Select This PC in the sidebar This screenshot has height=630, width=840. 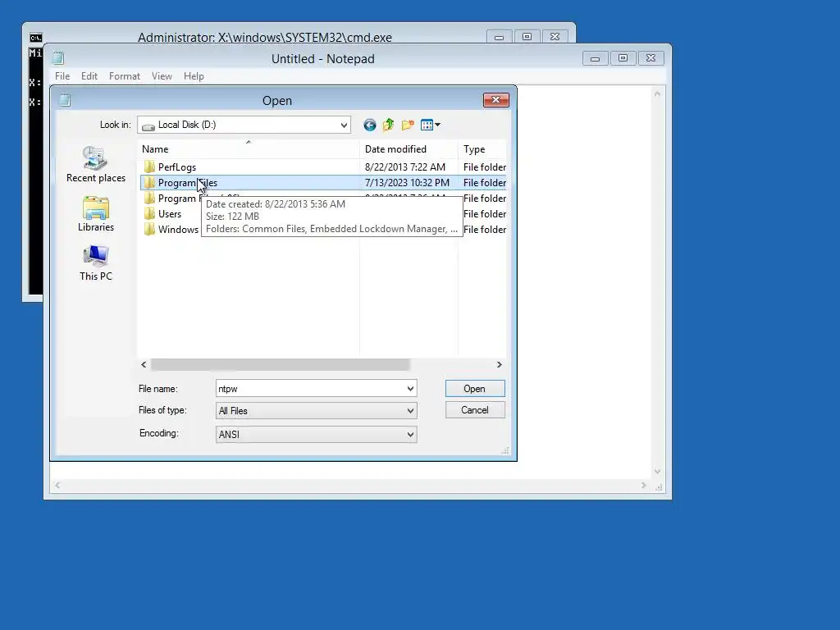click(96, 263)
